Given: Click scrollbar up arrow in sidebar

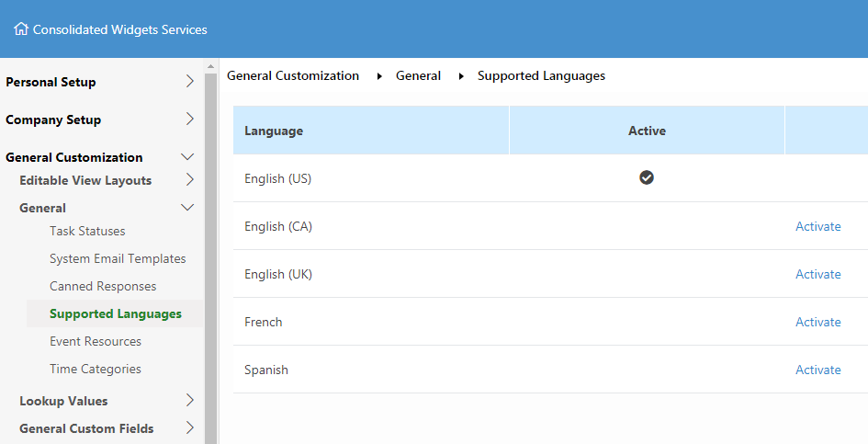Looking at the screenshot, I should 210,66.
